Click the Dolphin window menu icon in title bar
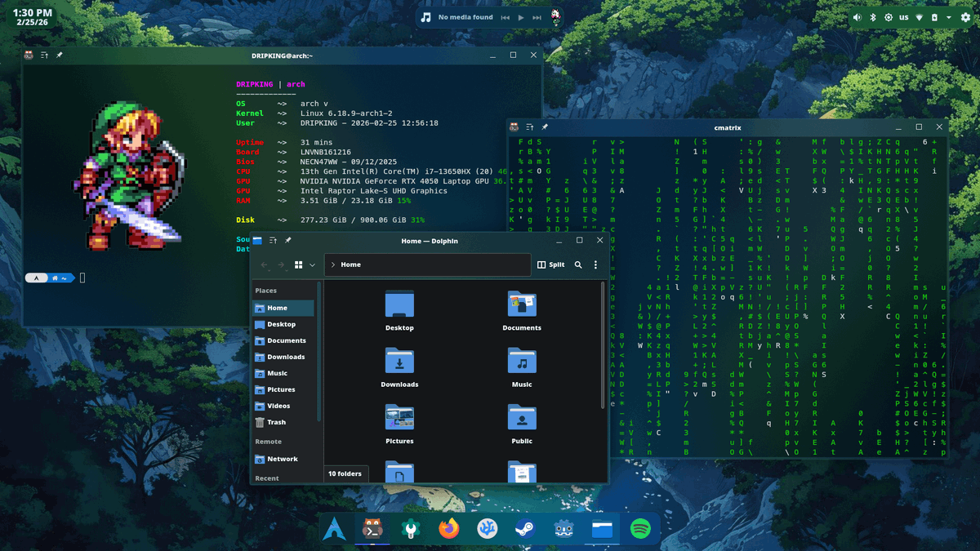Viewport: 980px width, 551px height. coord(257,241)
